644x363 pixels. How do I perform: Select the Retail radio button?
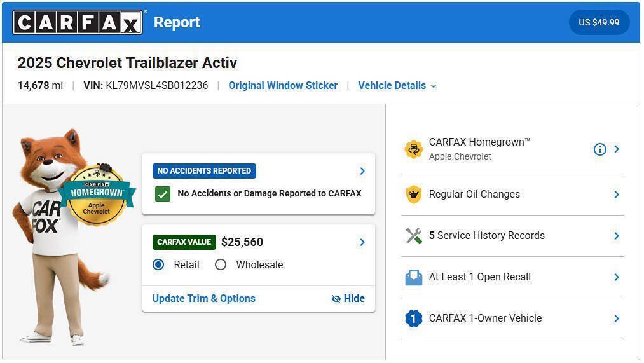point(158,265)
